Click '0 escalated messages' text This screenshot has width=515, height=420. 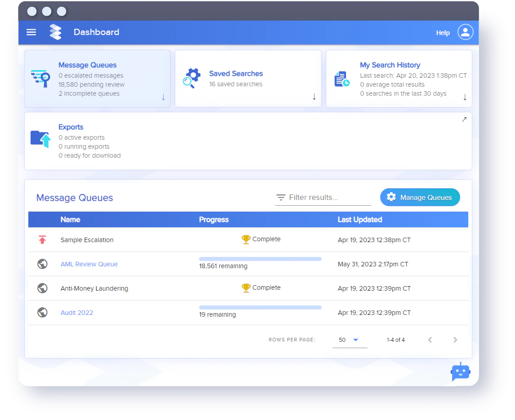tap(91, 75)
